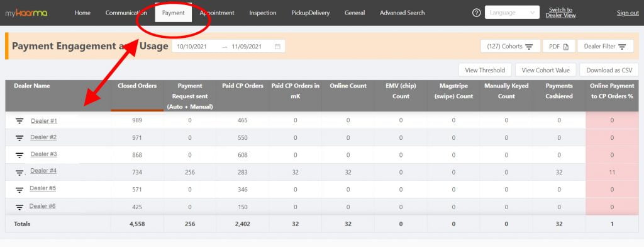This screenshot has height=247, width=644.
Task: Open the Dealer #4 link
Action: 43,171
